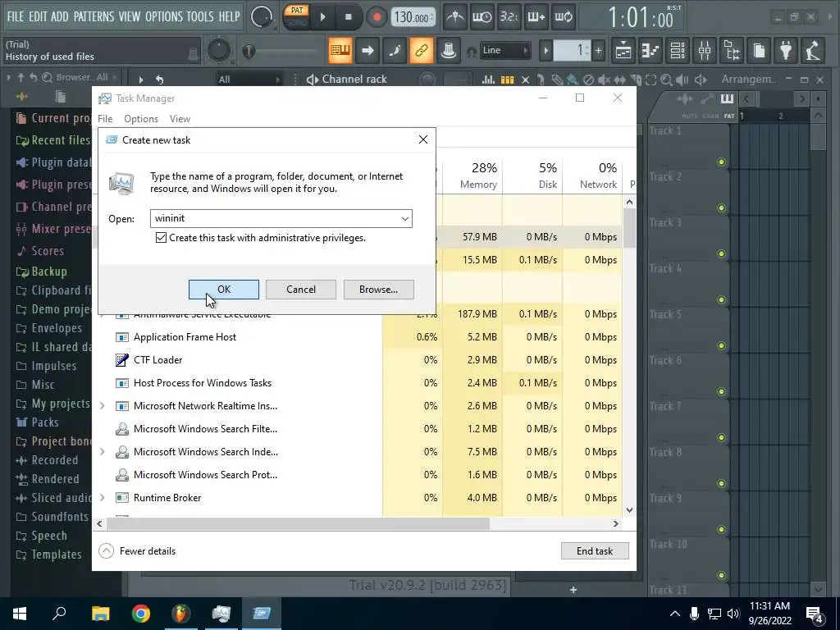The height and width of the screenshot is (630, 840).
Task: Open Task Manager Options menu
Action: click(141, 119)
